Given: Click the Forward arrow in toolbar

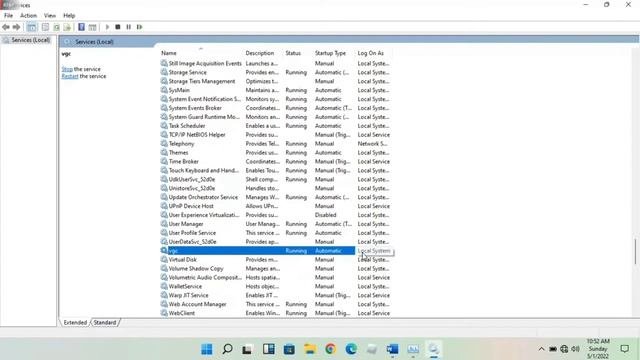Looking at the screenshot, I should coord(16,27).
